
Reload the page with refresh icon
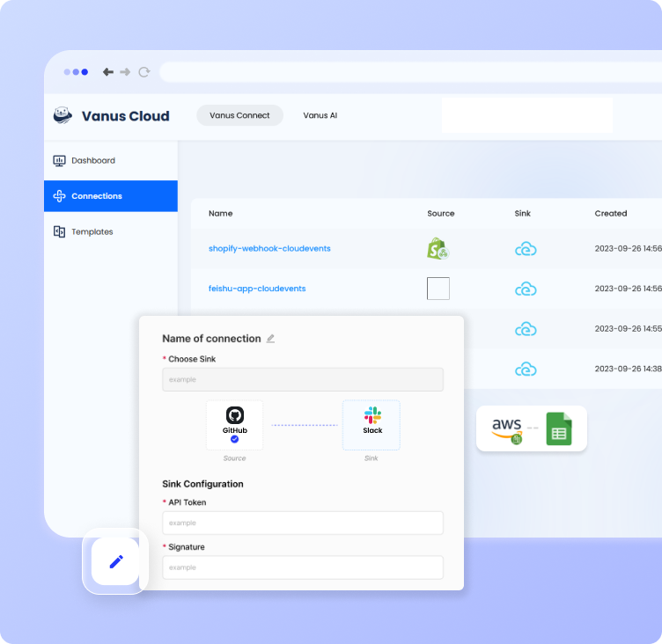[x=144, y=72]
